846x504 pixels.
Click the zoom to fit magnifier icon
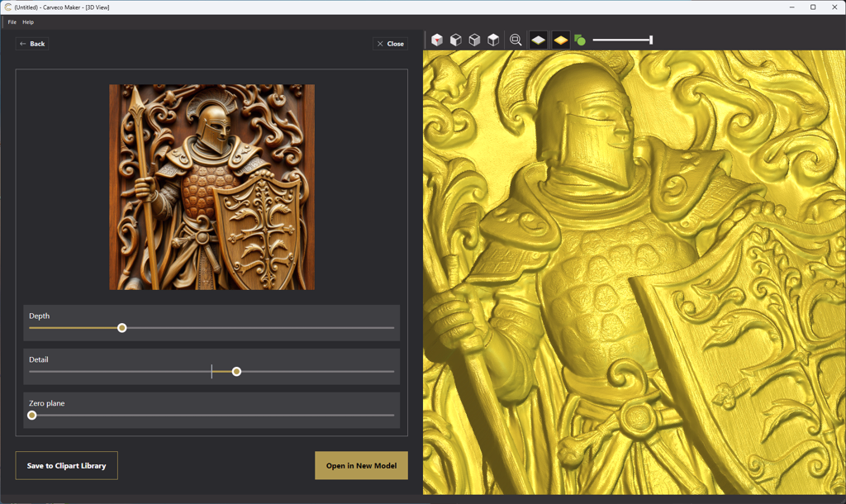[x=516, y=40]
